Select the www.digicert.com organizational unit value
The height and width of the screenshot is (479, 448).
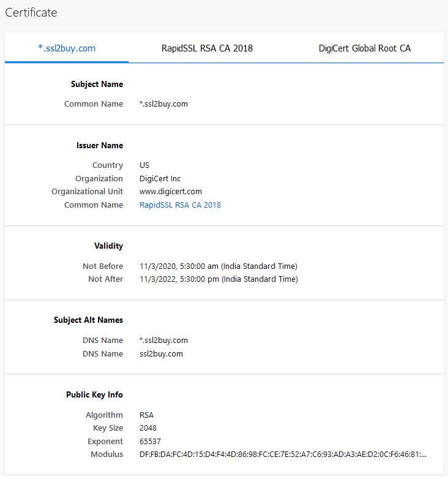pos(171,192)
